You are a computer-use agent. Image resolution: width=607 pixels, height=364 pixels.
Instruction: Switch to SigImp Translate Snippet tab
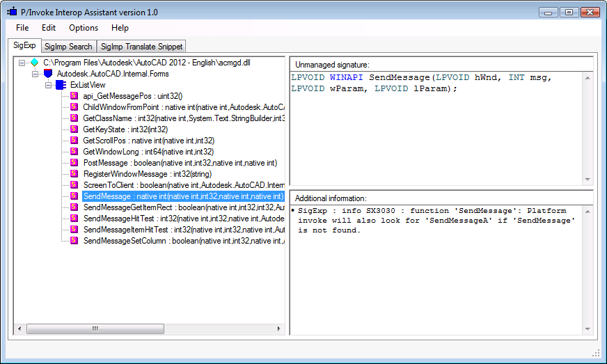[x=141, y=47]
